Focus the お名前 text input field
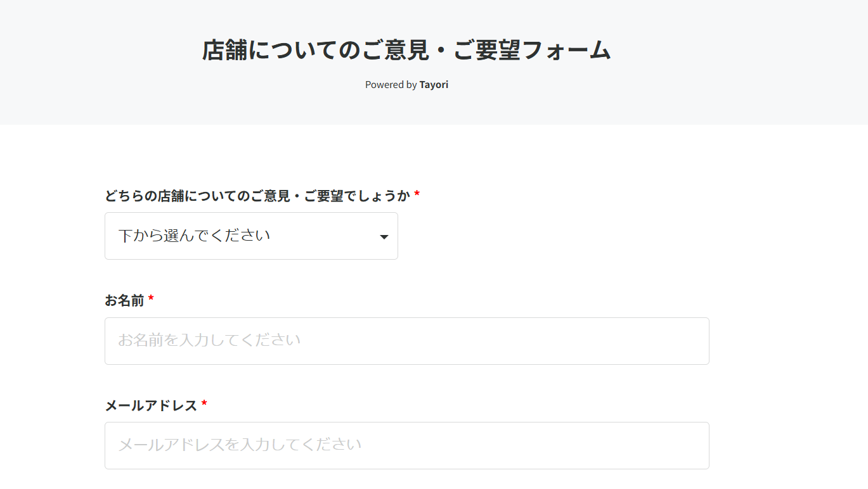The image size is (868, 489). (x=406, y=341)
